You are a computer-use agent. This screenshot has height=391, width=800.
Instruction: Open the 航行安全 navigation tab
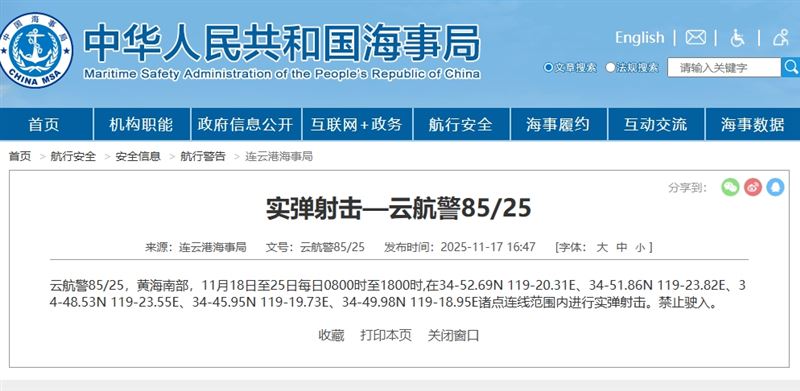[x=461, y=124]
